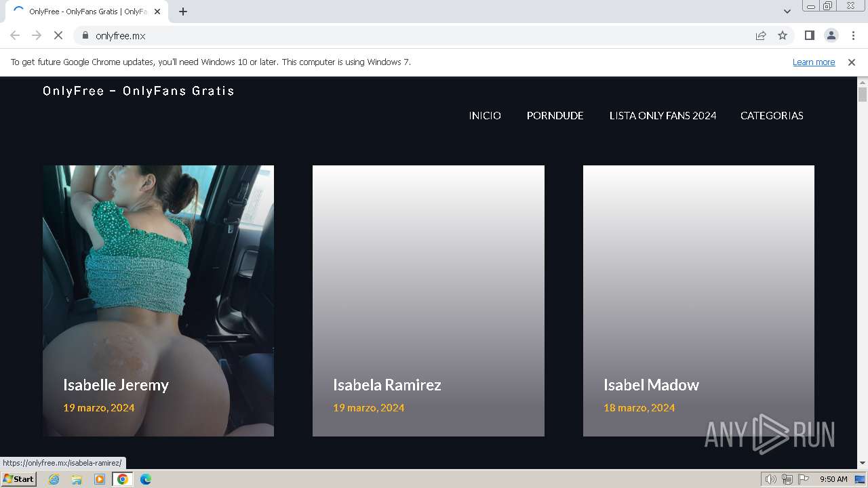This screenshot has width=868, height=488.
Task: Bookmark this tab with star
Action: point(783,35)
